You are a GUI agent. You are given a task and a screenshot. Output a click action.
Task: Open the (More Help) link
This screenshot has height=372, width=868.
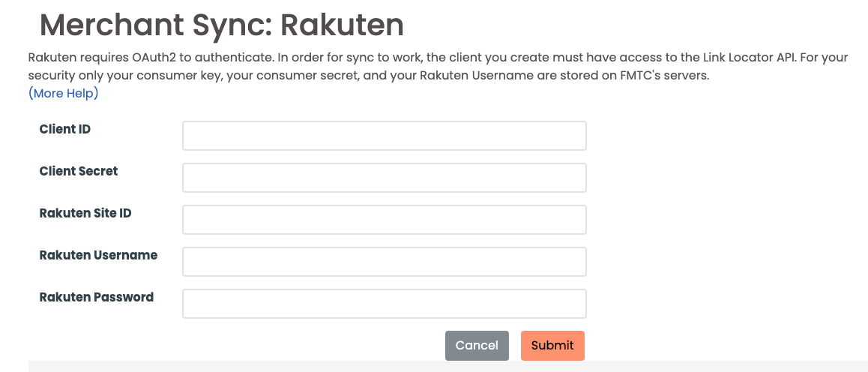[x=63, y=94]
